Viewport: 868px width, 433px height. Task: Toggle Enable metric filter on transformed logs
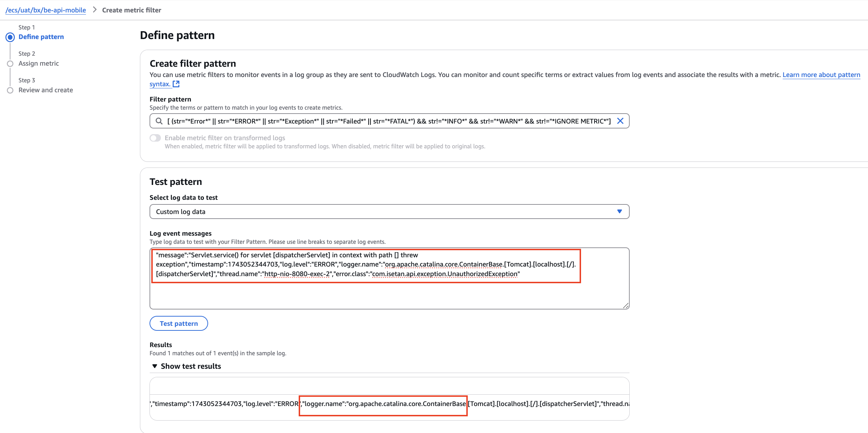[155, 138]
